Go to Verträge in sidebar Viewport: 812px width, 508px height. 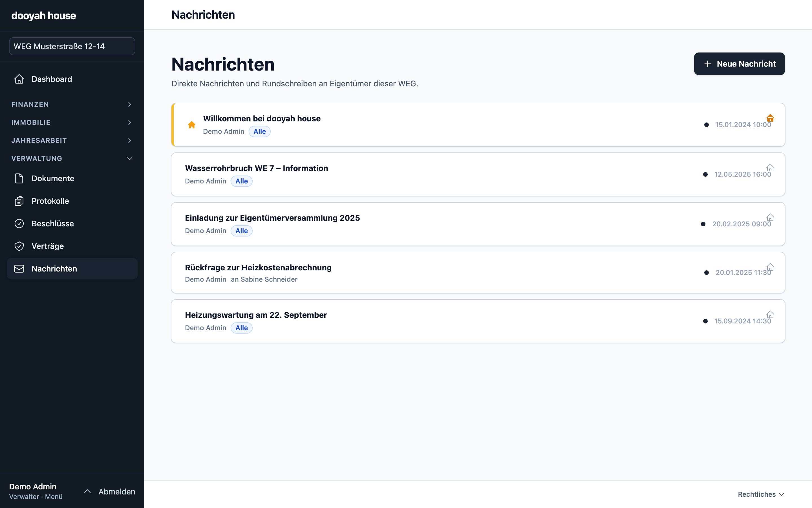click(x=72, y=246)
